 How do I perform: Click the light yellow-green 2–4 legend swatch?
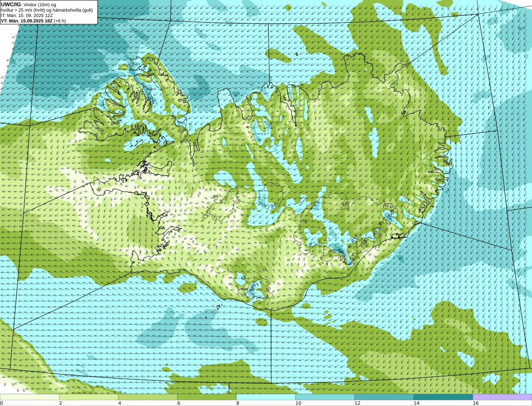89,397
